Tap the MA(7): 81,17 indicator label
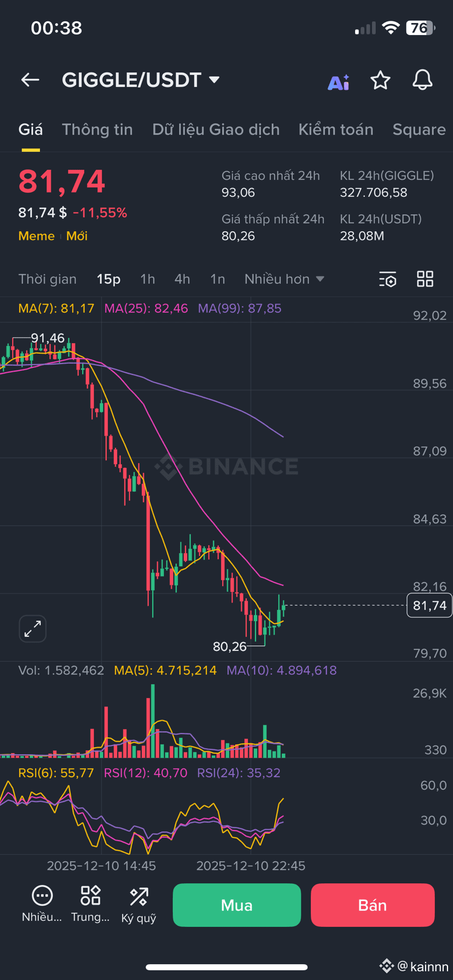 point(56,308)
